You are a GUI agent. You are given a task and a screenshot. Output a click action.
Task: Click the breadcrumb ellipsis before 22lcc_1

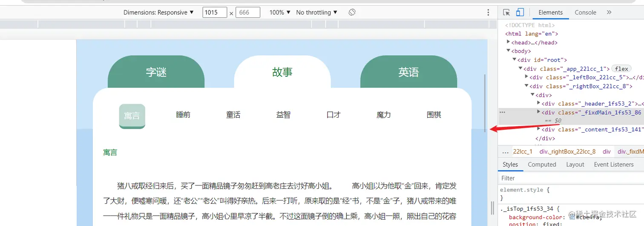505,151
